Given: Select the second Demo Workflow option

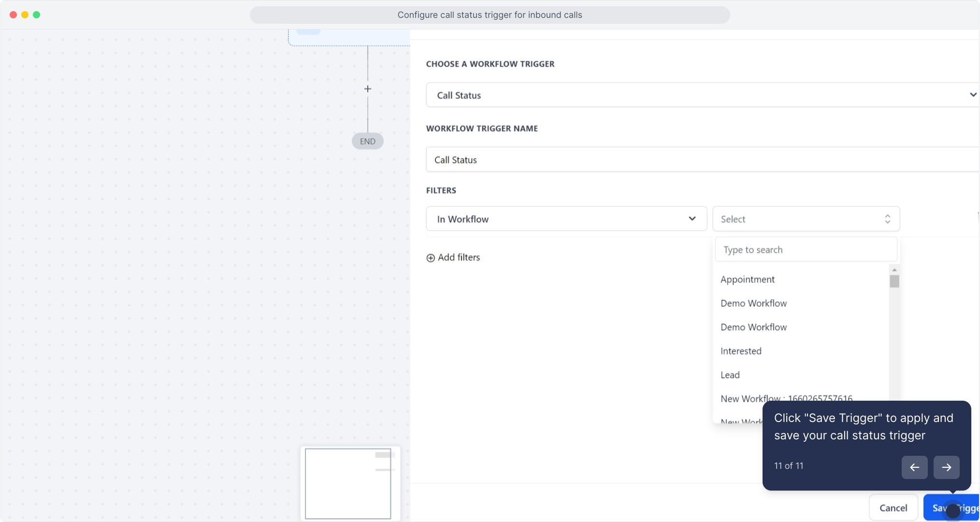Looking at the screenshot, I should (x=753, y=327).
